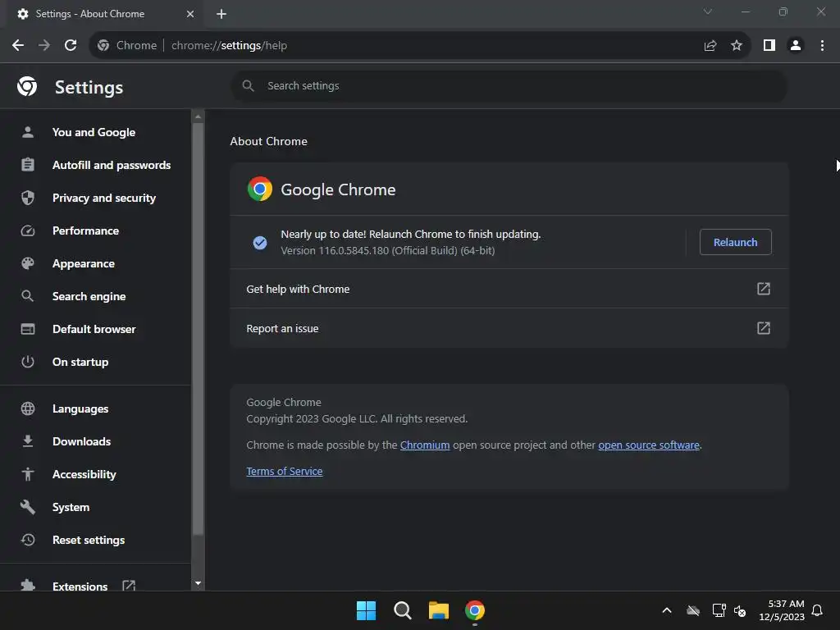
Task: Click the Extensions puzzle icon
Action: pos(28,586)
